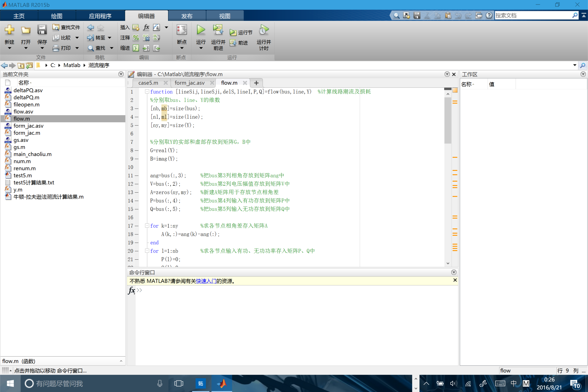Image resolution: width=588 pixels, height=392 pixels.
Task: Click the editor vertical scrollbar thumb
Action: 447,120
